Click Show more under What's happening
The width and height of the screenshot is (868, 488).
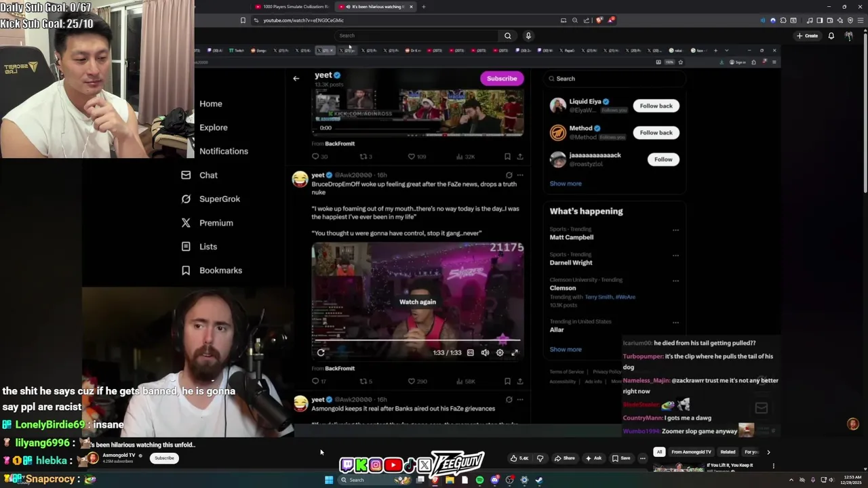[566, 350]
